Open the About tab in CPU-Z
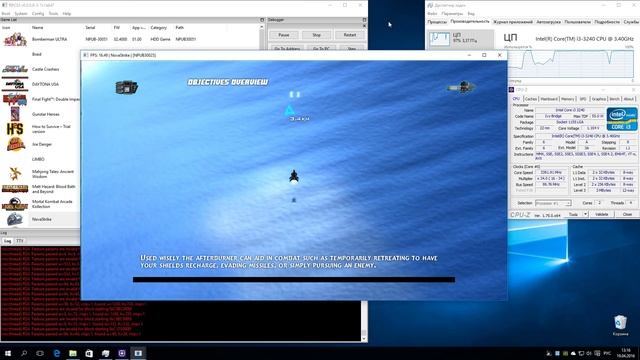640x360 pixels. click(x=629, y=99)
